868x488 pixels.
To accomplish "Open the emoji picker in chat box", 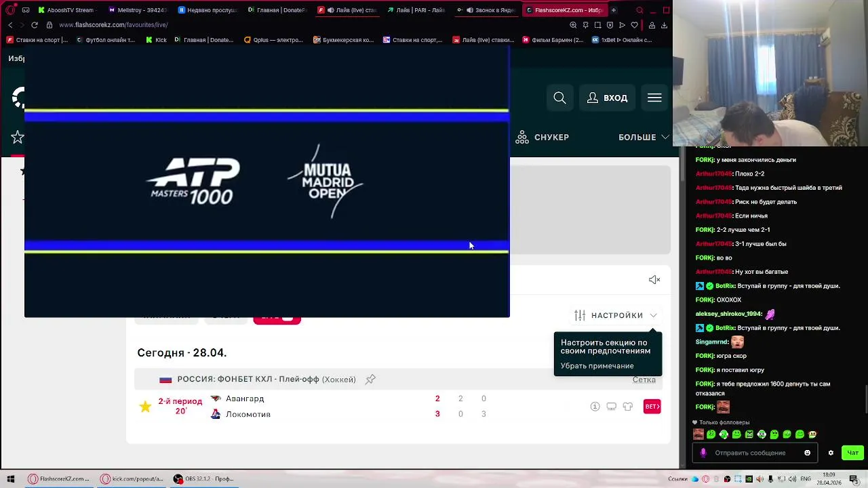I will [x=807, y=453].
